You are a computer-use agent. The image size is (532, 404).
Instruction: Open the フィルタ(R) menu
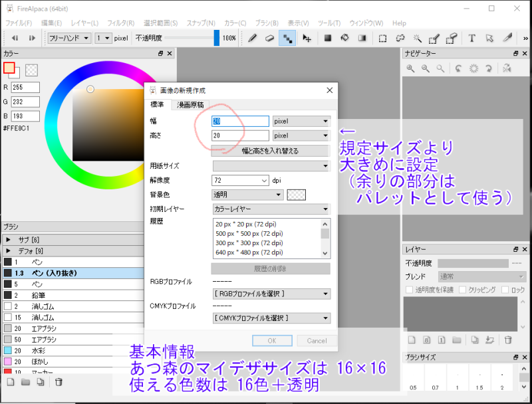(x=121, y=23)
